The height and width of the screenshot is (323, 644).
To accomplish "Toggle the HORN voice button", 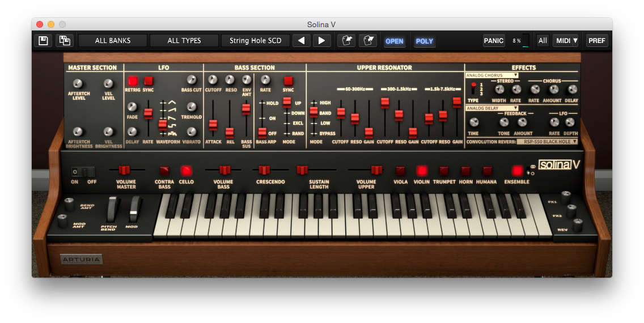I will [x=465, y=171].
